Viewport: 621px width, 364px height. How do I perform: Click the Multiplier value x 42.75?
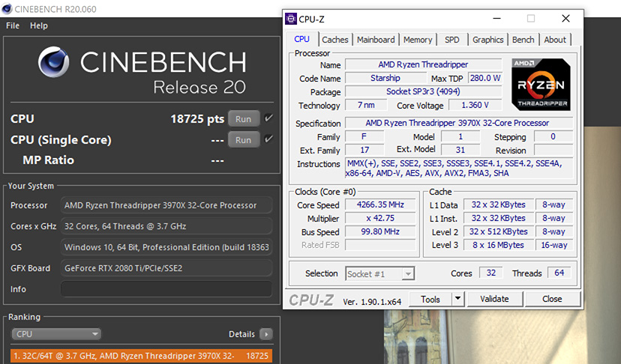pos(380,218)
